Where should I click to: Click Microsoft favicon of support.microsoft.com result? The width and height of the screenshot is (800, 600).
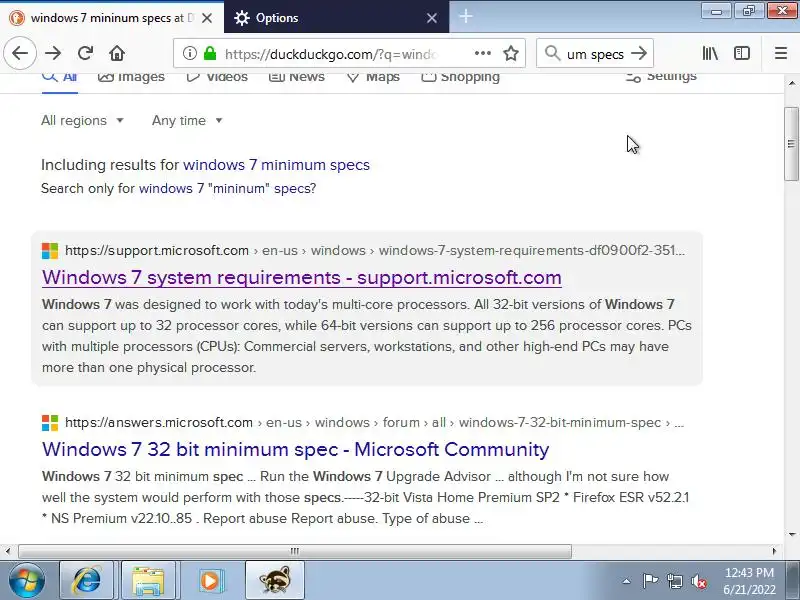coord(50,251)
